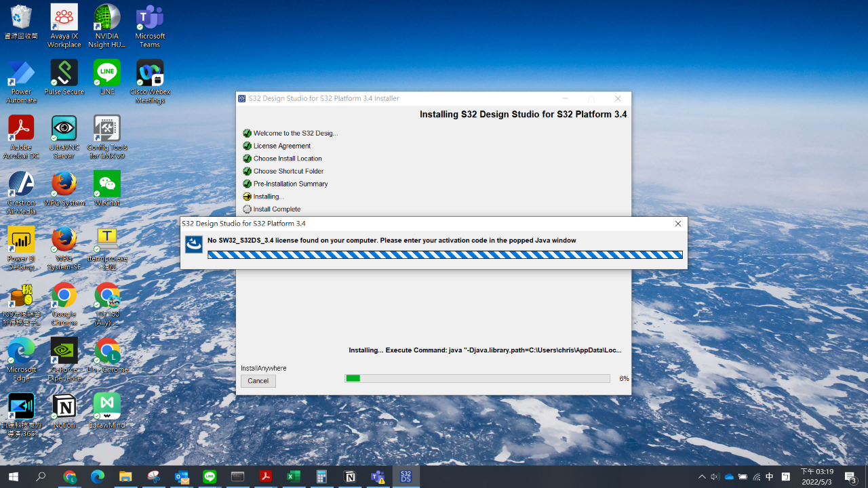Open the Windows Start menu
Viewport: 868px width, 488px height.
point(14,476)
